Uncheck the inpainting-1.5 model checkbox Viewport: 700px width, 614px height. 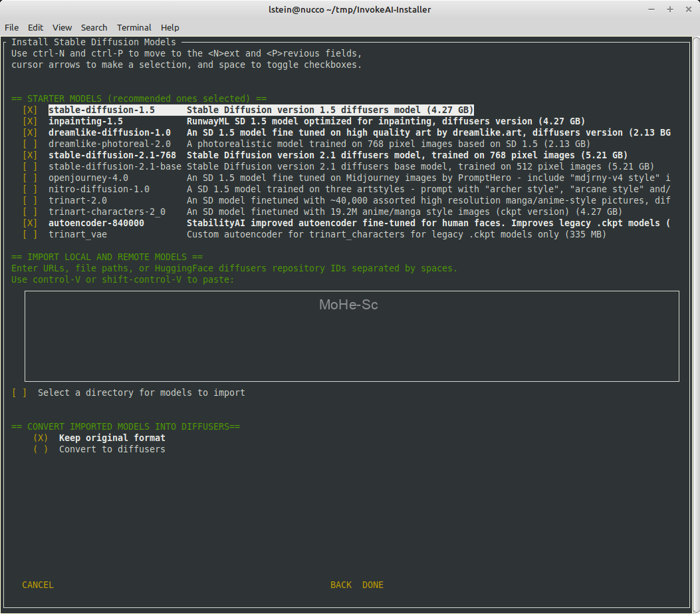point(30,121)
